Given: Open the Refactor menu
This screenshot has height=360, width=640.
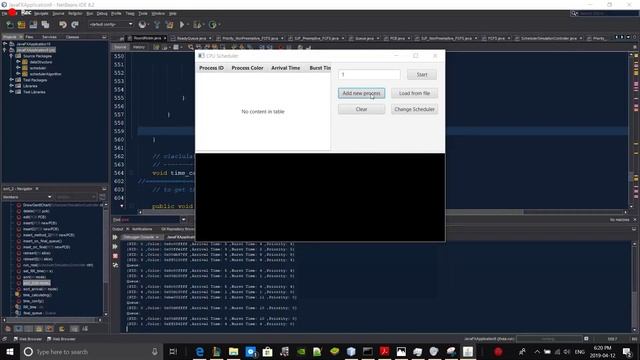Looking at the screenshot, I should (x=75, y=13).
